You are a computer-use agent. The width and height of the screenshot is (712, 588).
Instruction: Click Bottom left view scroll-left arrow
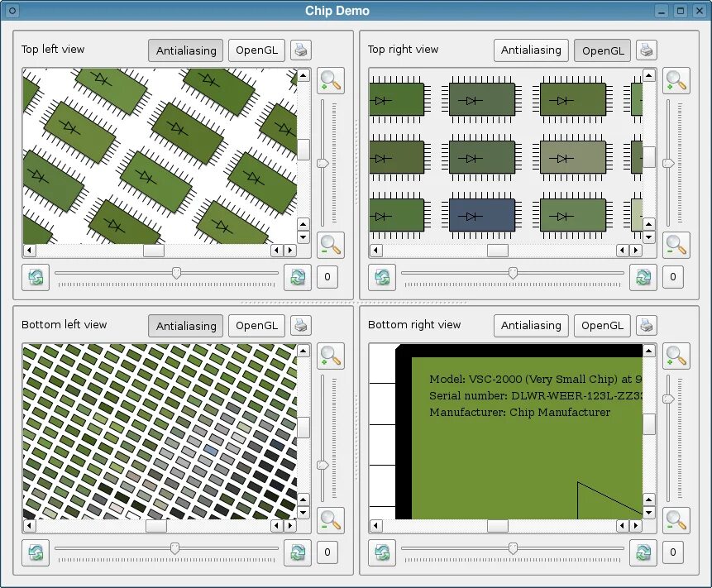30,526
